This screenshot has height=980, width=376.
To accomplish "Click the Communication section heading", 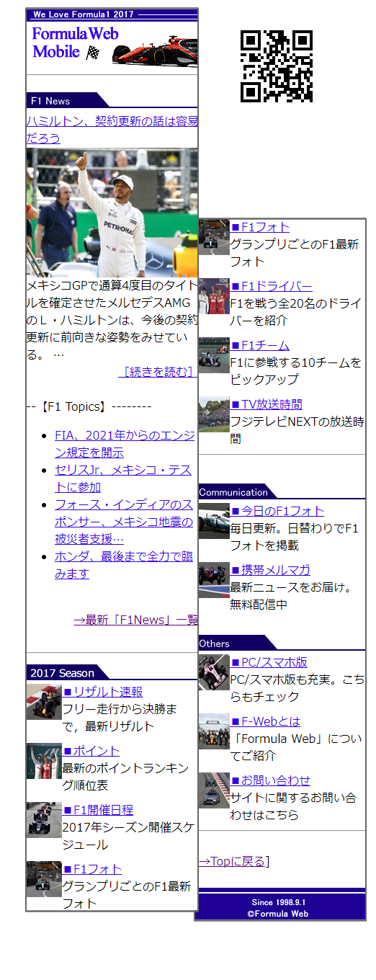I will [x=233, y=492].
